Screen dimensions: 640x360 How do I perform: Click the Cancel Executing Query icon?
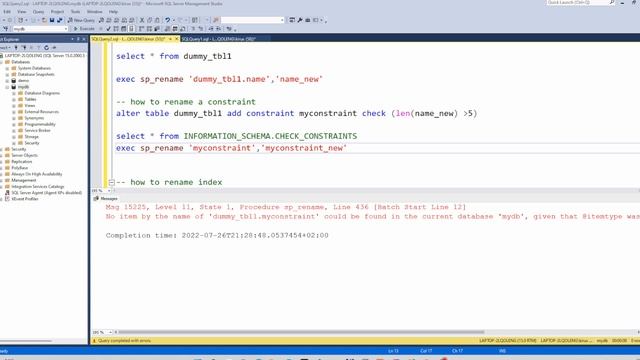point(101,29)
